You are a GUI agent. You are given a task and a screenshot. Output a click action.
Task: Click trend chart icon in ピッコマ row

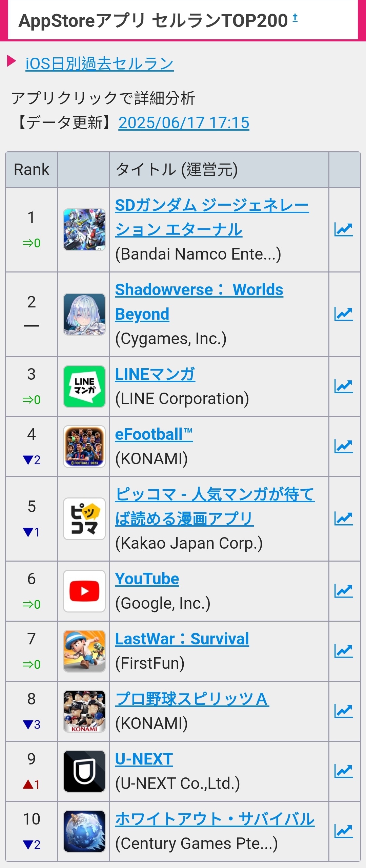coord(344,519)
